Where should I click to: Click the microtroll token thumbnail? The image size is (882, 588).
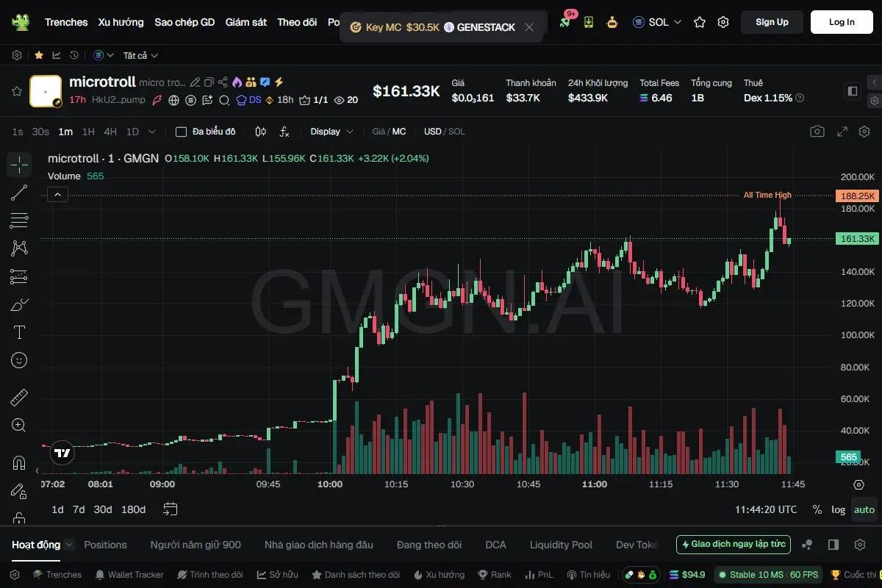(46, 91)
